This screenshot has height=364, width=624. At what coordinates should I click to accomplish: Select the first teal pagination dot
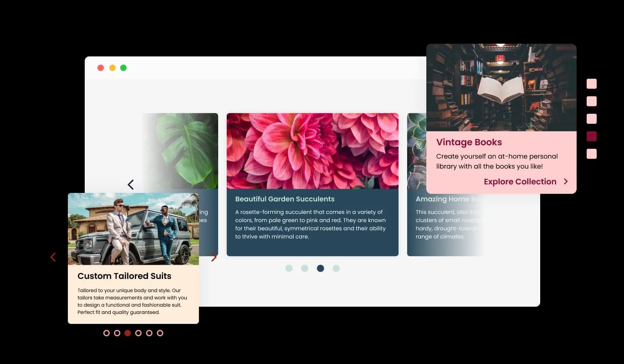289,268
